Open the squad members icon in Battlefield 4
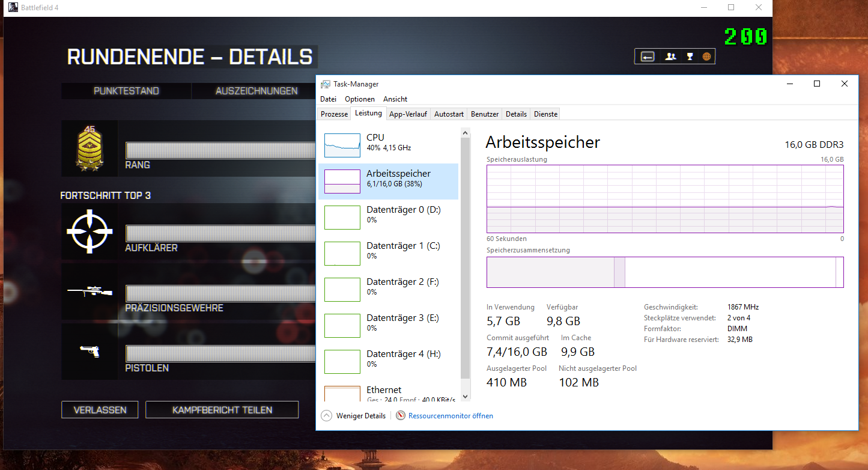 pos(670,56)
